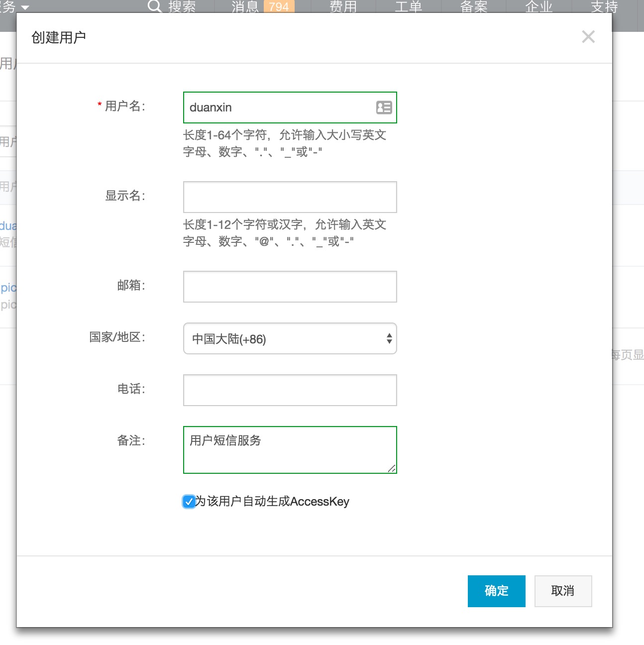Image resolution: width=644 pixels, height=645 pixels.
Task: Go to 备案 in the top navigation
Action: coord(473,6)
